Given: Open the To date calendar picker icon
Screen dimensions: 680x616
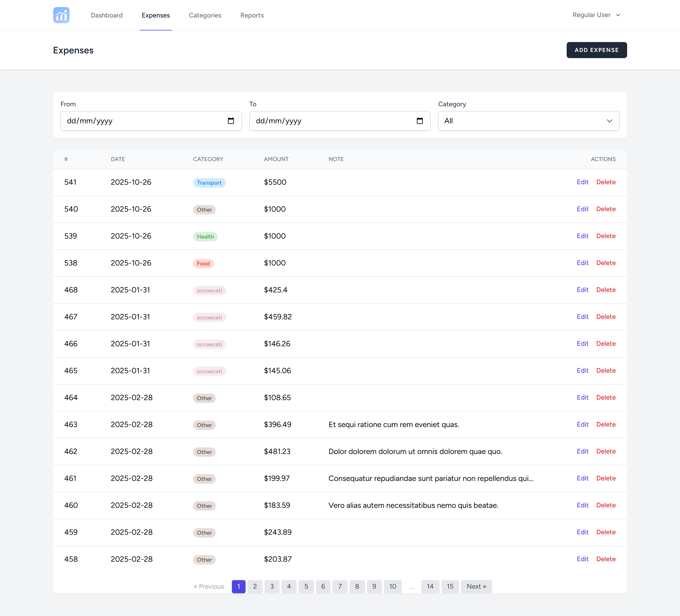Looking at the screenshot, I should [420, 121].
